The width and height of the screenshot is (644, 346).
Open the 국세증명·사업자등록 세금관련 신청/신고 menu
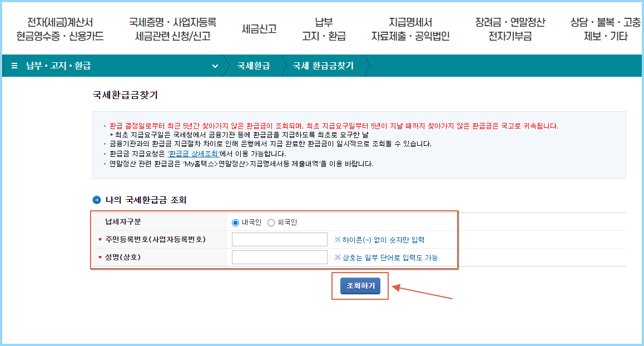tap(173, 28)
